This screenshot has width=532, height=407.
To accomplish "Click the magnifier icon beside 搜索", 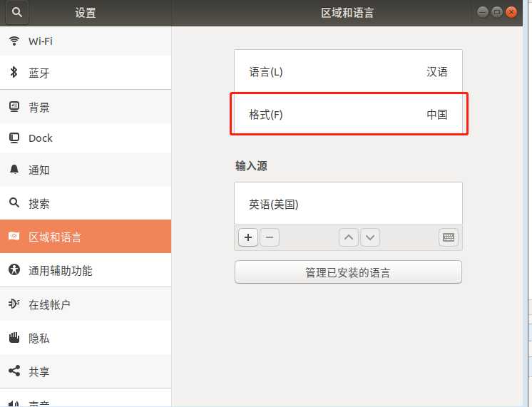I will coord(14,202).
